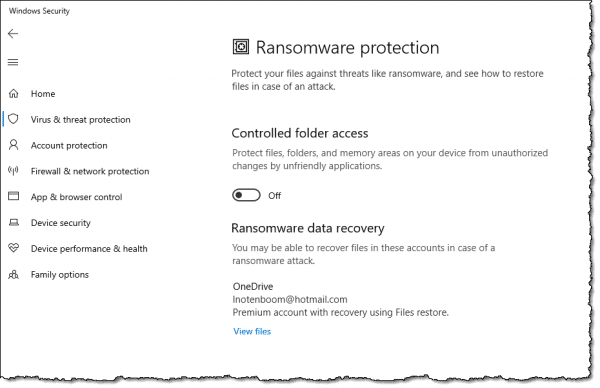Open the hamburger navigation menu
This screenshot has width=600, height=388.
pos(13,62)
